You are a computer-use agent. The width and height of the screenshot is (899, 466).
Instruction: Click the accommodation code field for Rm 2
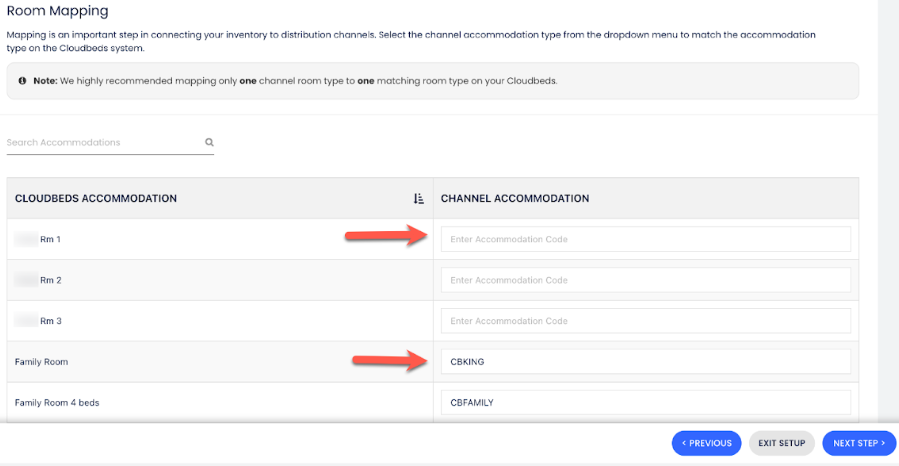point(645,280)
